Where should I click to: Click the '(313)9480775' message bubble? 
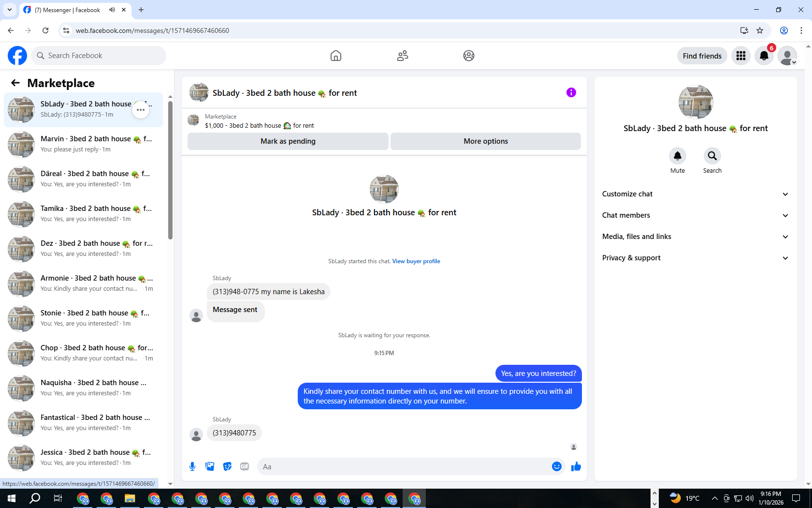pos(234,433)
